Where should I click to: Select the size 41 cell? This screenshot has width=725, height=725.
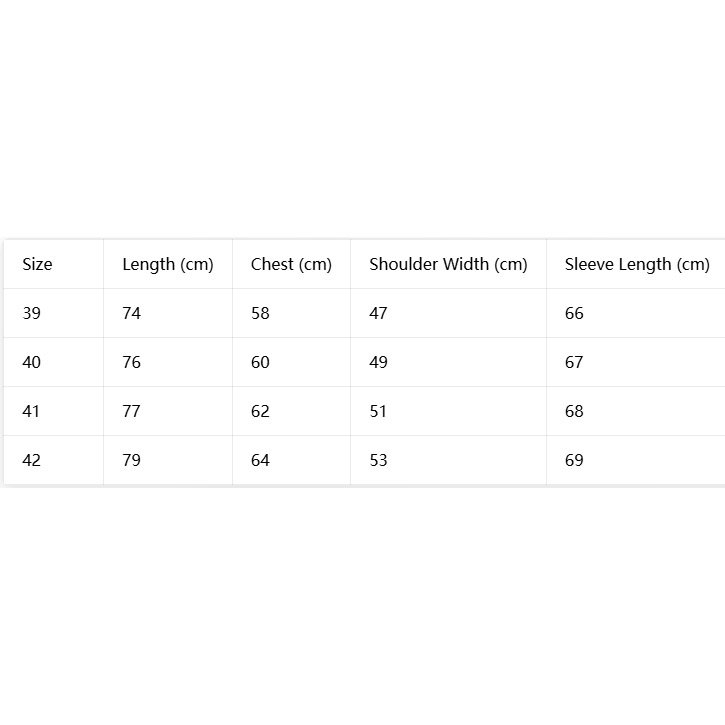(54, 411)
